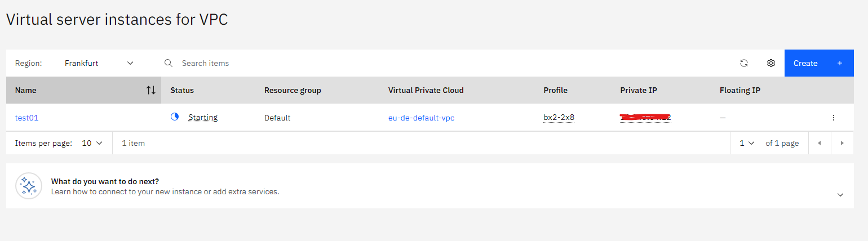
Task: Open table settings gear icon
Action: click(770, 63)
